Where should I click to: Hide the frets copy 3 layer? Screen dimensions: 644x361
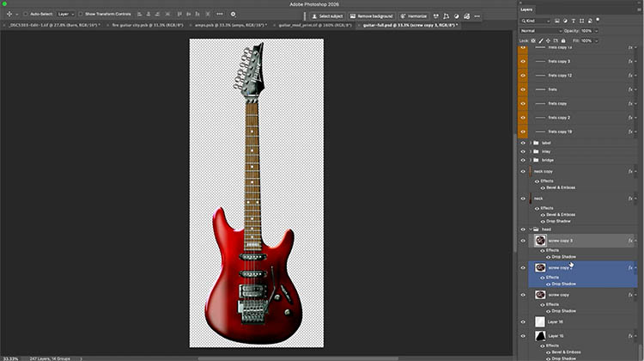point(523,61)
